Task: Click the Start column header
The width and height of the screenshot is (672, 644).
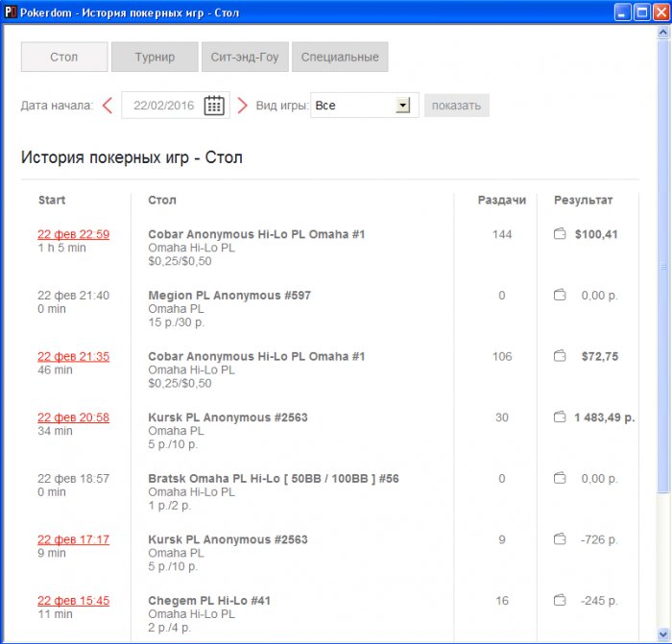Action: pyautogui.click(x=52, y=200)
